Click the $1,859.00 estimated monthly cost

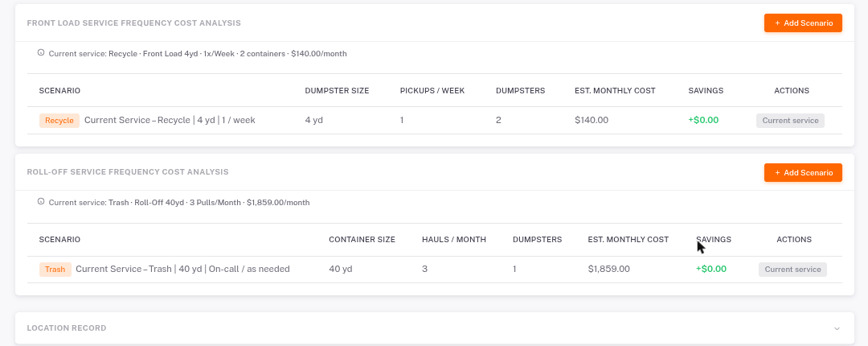coord(609,269)
